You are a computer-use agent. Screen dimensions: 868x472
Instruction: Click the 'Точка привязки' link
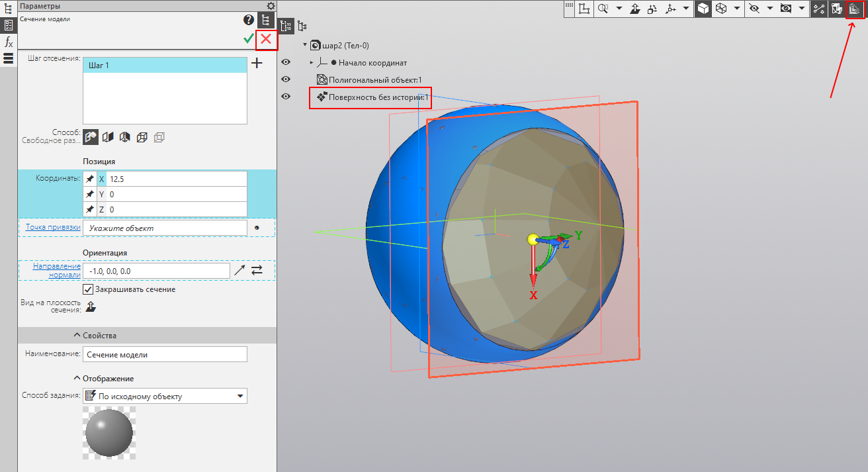click(53, 228)
